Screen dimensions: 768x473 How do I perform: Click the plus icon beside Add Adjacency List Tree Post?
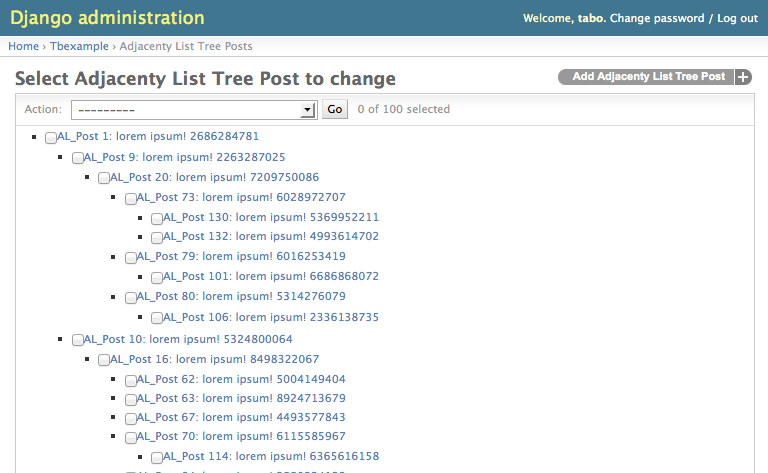(x=743, y=77)
